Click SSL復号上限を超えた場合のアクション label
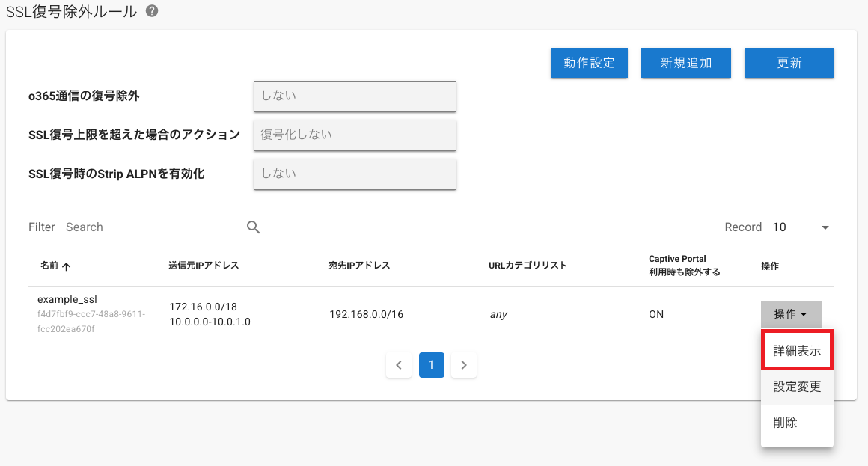The width and height of the screenshot is (868, 466). [135, 135]
